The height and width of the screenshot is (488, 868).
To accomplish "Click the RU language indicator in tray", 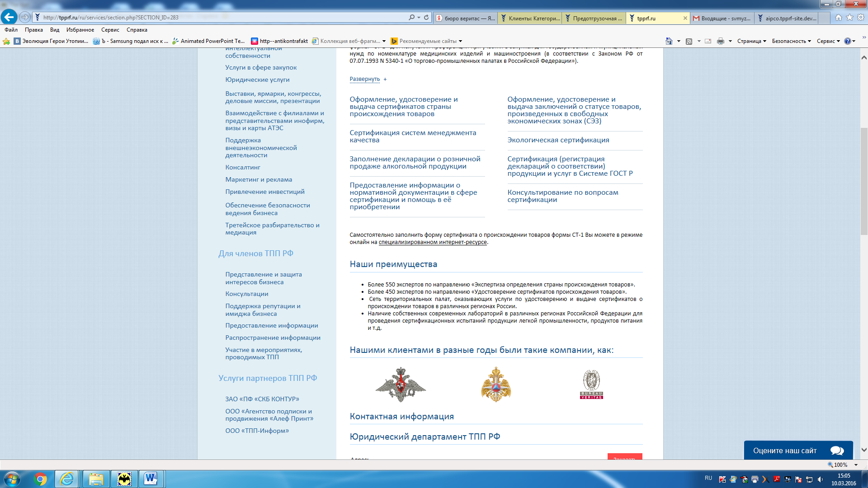I will [708, 478].
